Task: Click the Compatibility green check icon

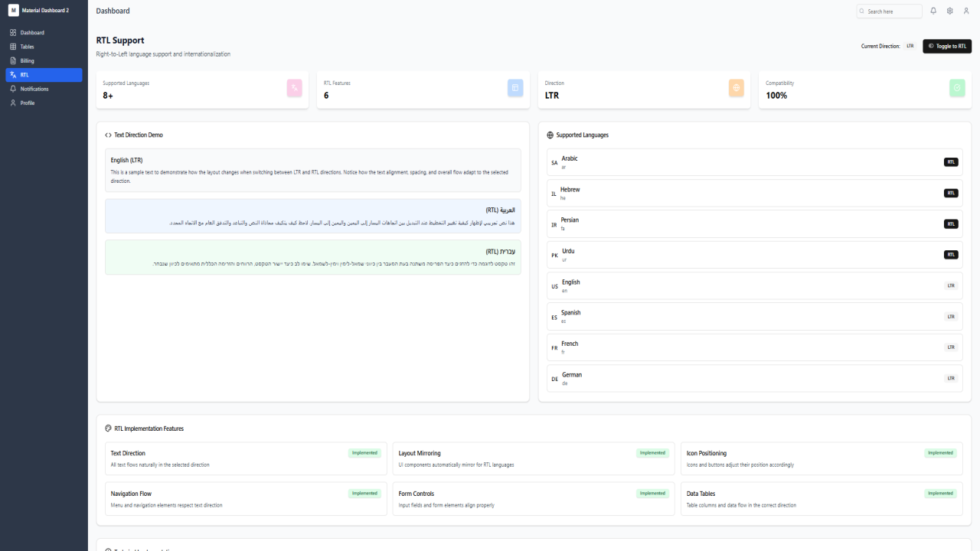Action: point(957,88)
